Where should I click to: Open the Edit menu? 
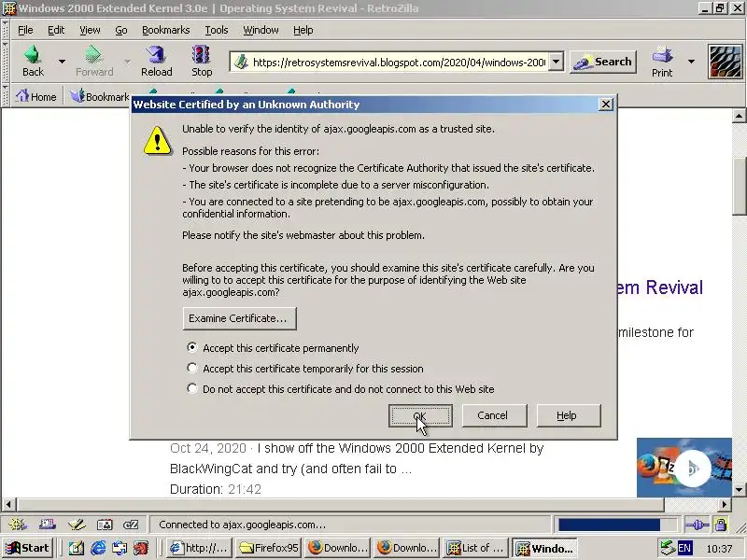(56, 30)
